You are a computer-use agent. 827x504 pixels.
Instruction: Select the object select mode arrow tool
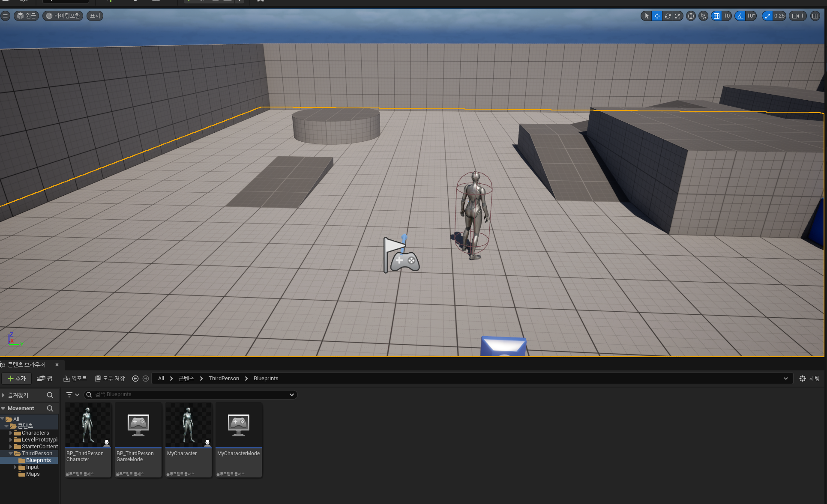[647, 16]
